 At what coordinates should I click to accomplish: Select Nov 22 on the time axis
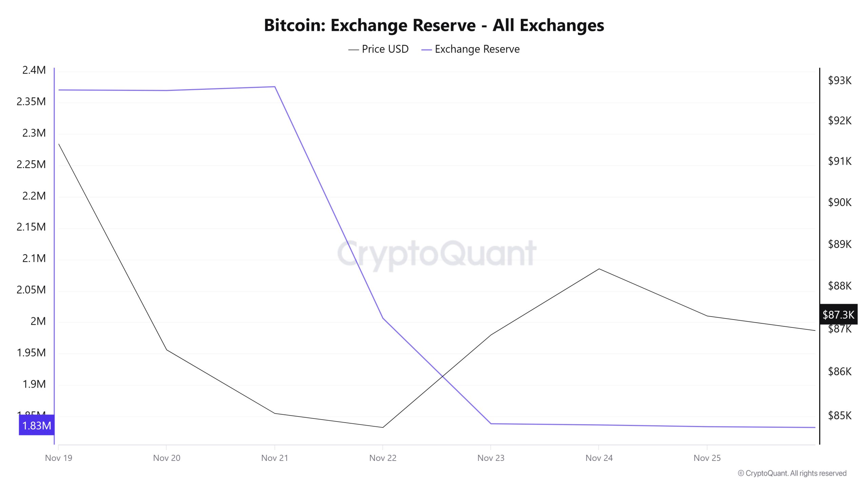tap(383, 458)
